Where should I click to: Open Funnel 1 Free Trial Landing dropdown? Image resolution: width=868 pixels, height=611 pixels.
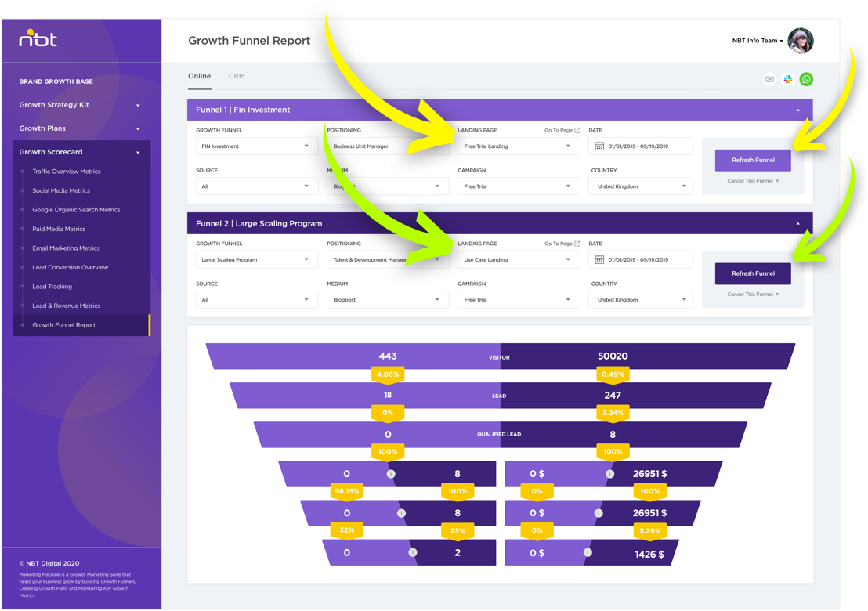click(x=519, y=146)
